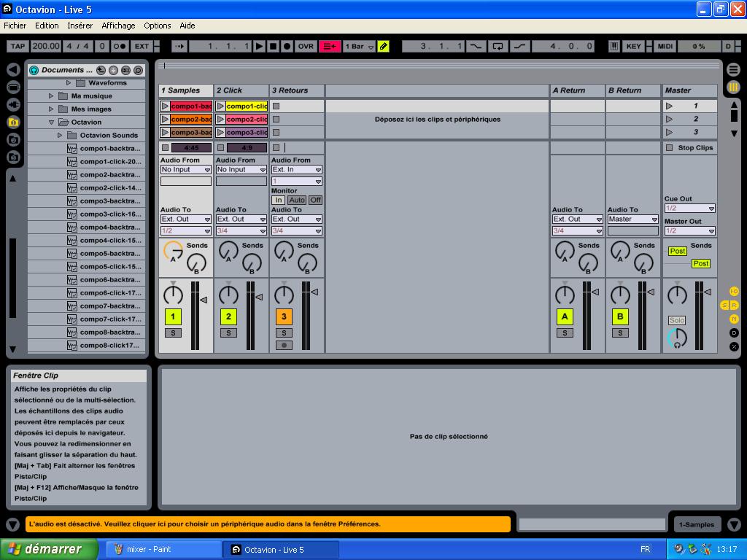The image size is (747, 560).
Task: Open the Fichier menu
Action: tap(15, 26)
